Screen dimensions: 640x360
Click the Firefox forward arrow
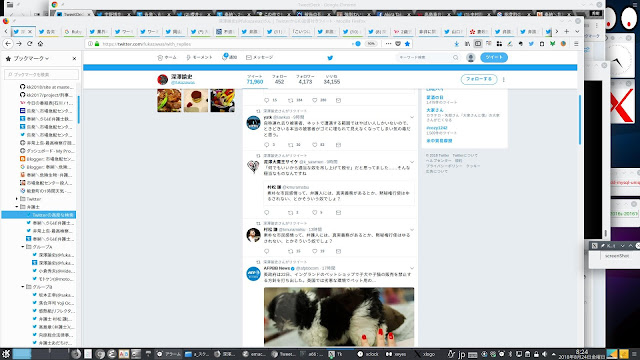pos(19,44)
